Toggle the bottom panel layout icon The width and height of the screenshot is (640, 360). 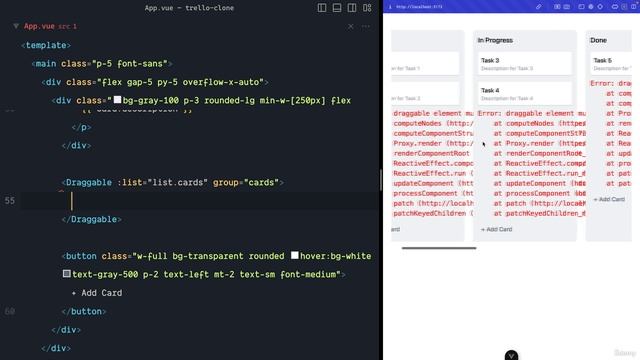pyautogui.click(x=337, y=8)
